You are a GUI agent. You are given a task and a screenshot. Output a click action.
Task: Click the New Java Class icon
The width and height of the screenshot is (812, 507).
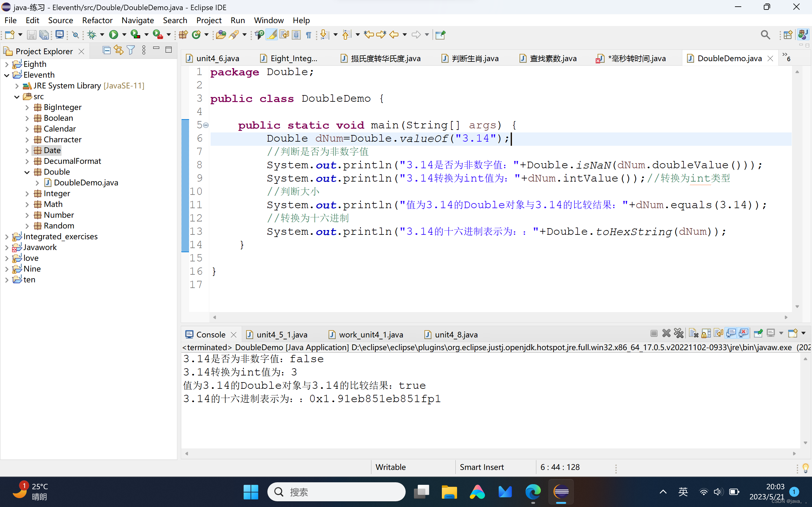point(196,35)
